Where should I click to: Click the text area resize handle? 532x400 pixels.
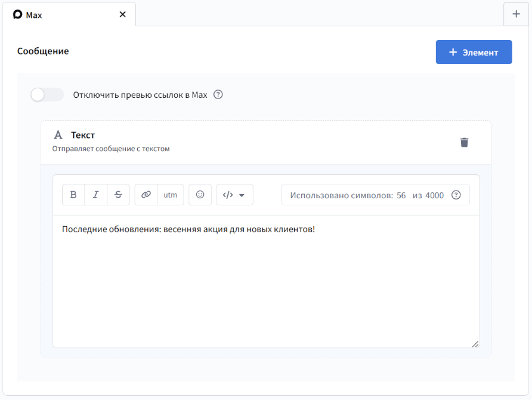(475, 344)
